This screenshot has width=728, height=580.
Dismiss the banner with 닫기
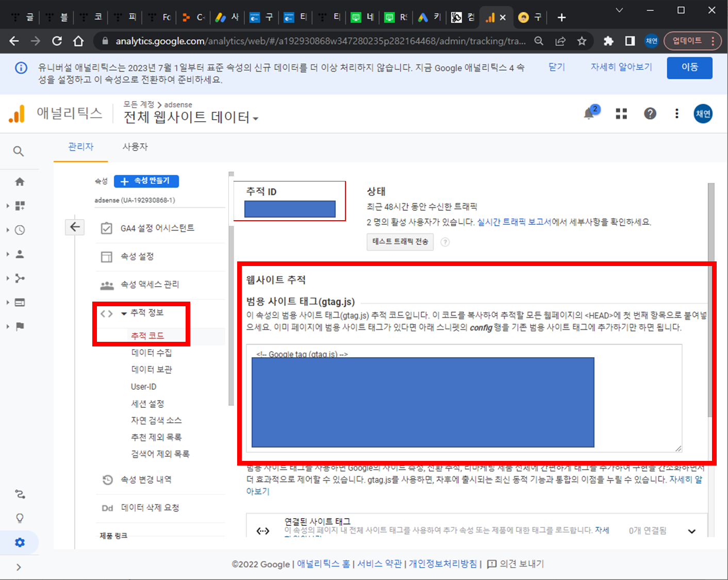557,67
